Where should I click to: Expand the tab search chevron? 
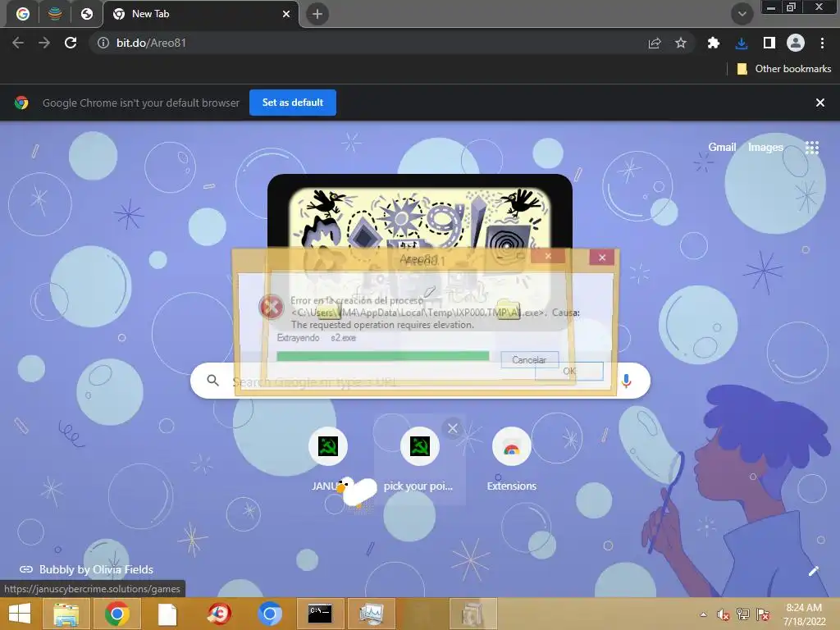click(x=742, y=14)
